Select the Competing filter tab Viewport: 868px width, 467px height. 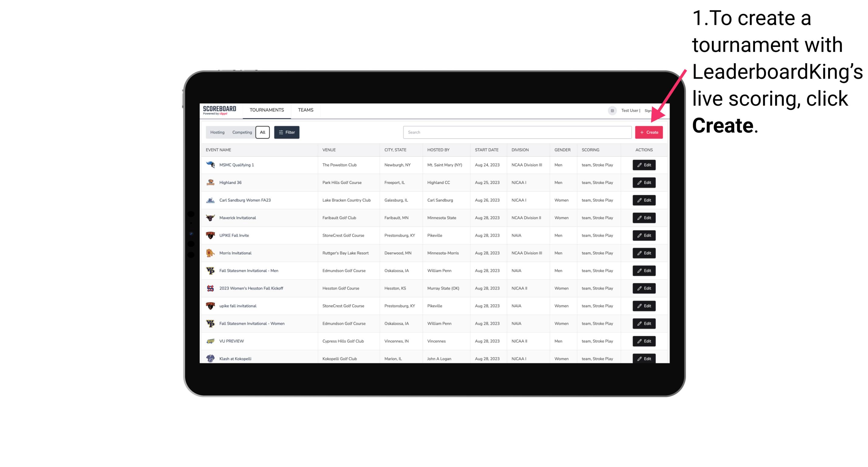(241, 132)
